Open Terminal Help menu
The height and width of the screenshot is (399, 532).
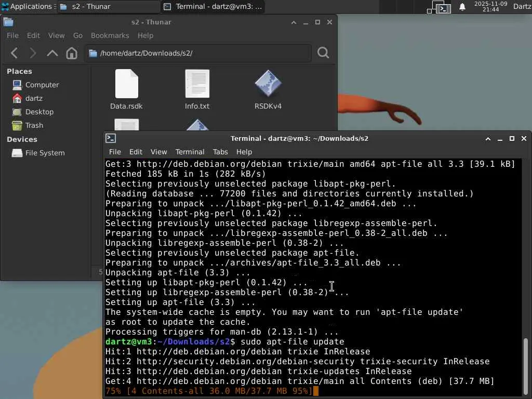click(244, 152)
